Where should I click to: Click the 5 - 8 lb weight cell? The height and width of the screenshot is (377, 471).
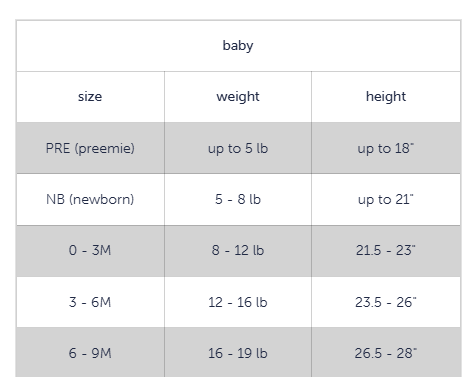click(x=238, y=199)
